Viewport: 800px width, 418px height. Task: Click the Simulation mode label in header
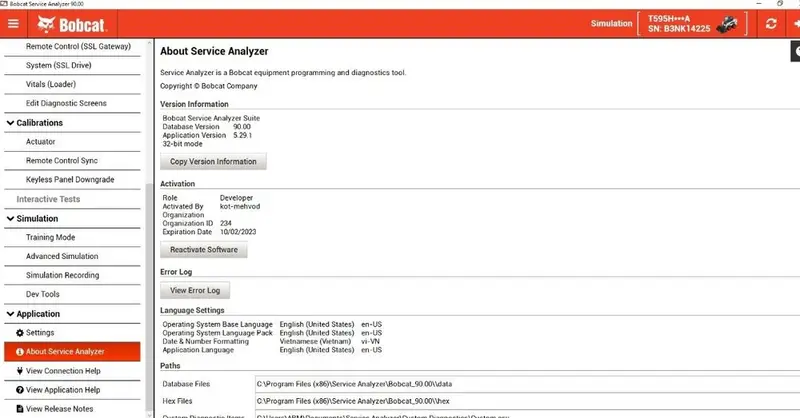coord(611,23)
